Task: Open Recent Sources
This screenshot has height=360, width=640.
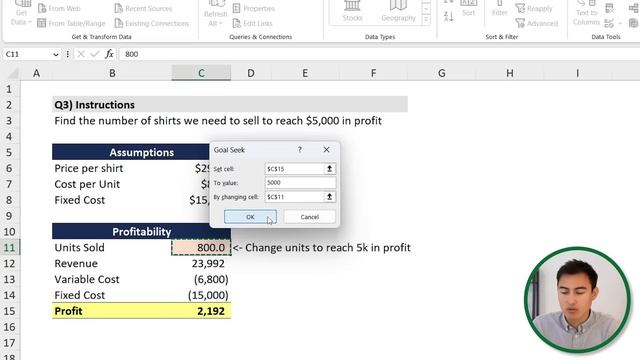Action: tap(143, 8)
